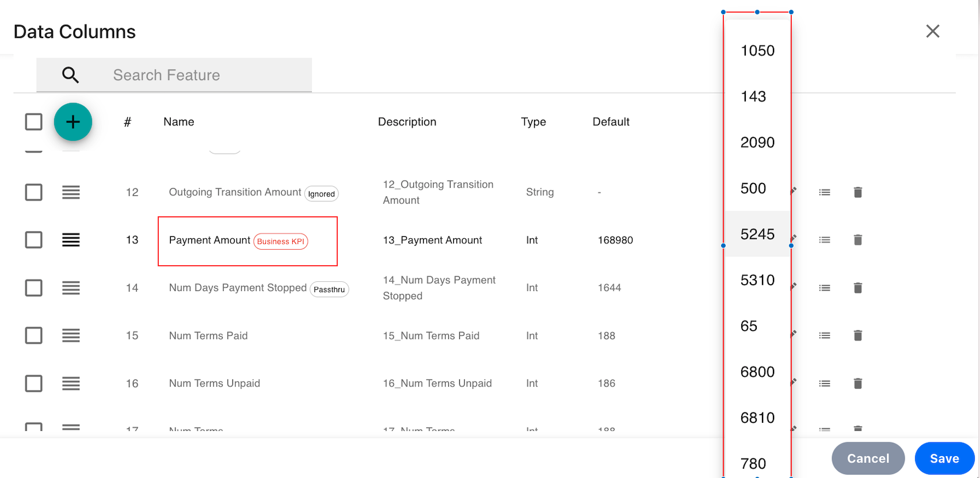This screenshot has height=478, width=980.
Task: Select 65 from the dropdown list
Action: [757, 326]
